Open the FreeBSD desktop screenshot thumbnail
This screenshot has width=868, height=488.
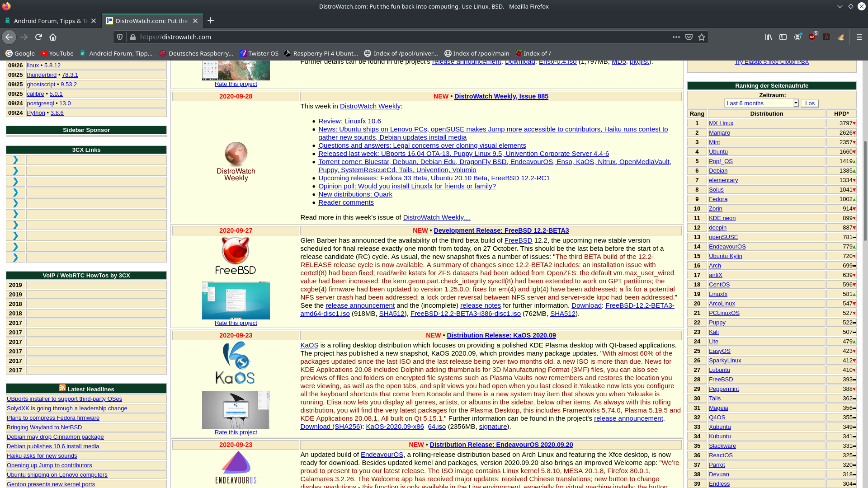[x=236, y=300]
